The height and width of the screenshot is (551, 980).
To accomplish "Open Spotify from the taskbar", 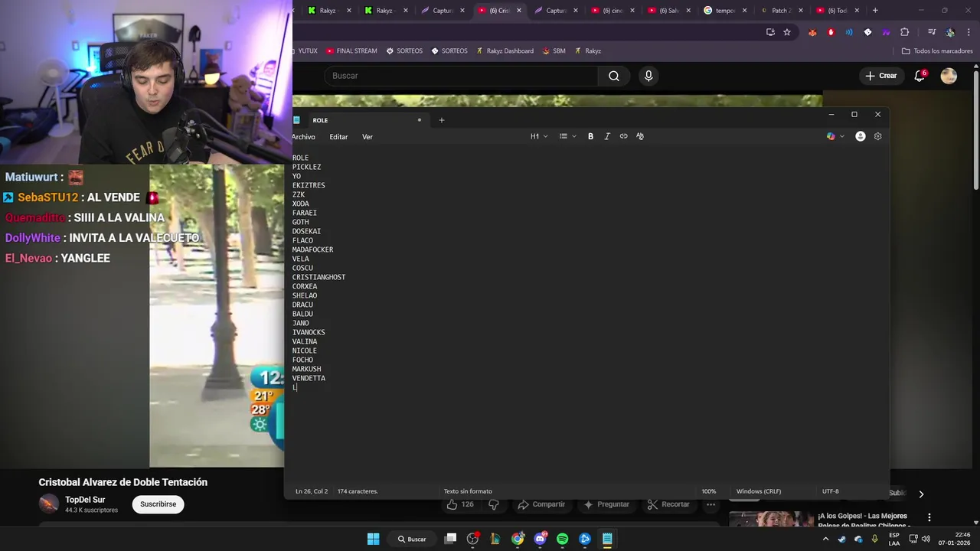I will coord(563,539).
